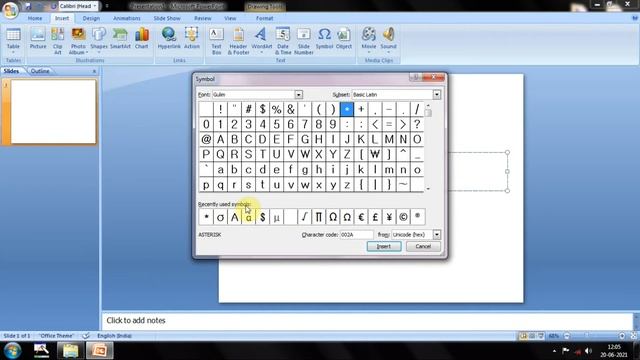The width and height of the screenshot is (640, 360).
Task: Click the volume icon in system tray
Action: [588, 351]
